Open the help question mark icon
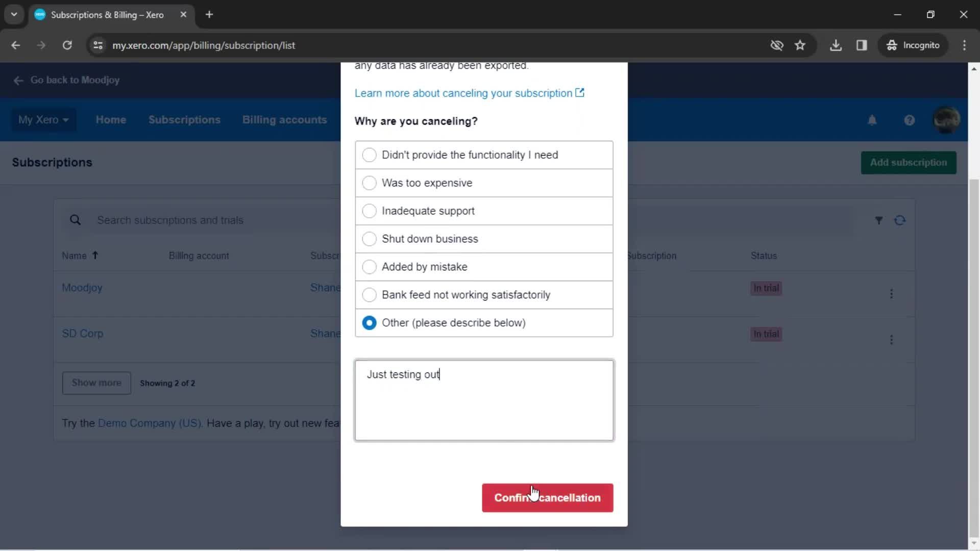Image resolution: width=980 pixels, height=551 pixels. click(x=909, y=120)
